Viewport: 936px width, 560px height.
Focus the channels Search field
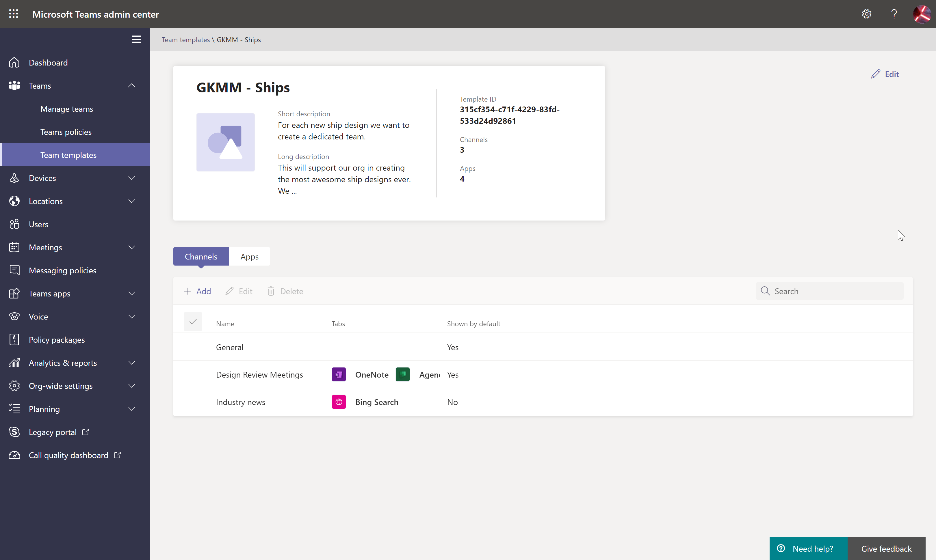[x=829, y=291]
